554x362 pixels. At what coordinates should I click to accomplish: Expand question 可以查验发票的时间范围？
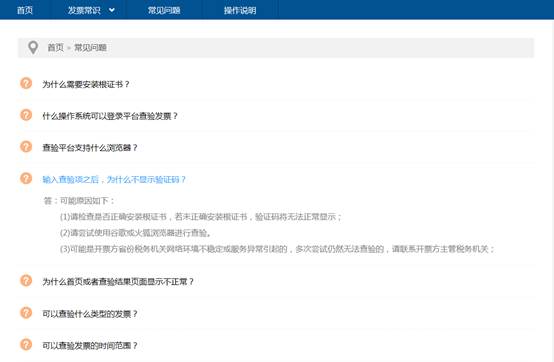click(90, 345)
